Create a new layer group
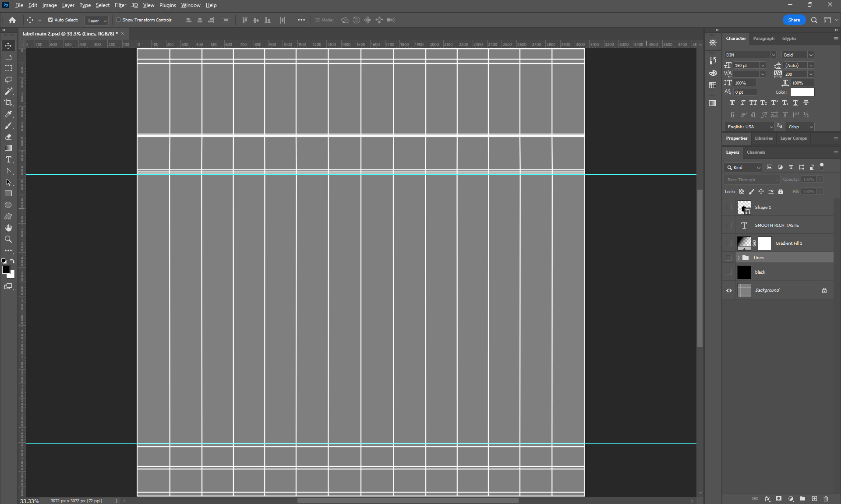 pyautogui.click(x=802, y=498)
